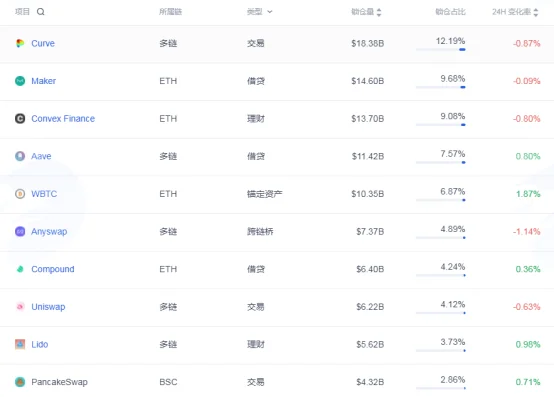Click the Anyswap purple logo icon
Image resolution: width=554 pixels, height=397 pixels.
tap(20, 232)
